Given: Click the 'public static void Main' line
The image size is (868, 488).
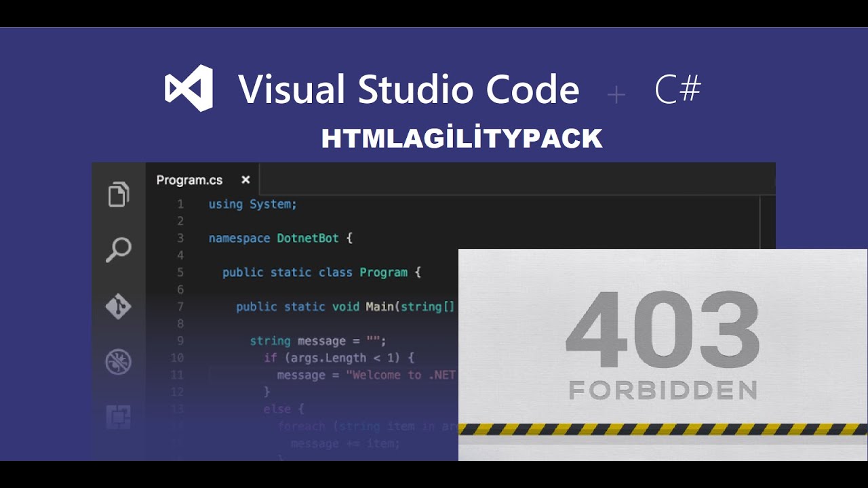Looking at the screenshot, I should tap(345, 306).
